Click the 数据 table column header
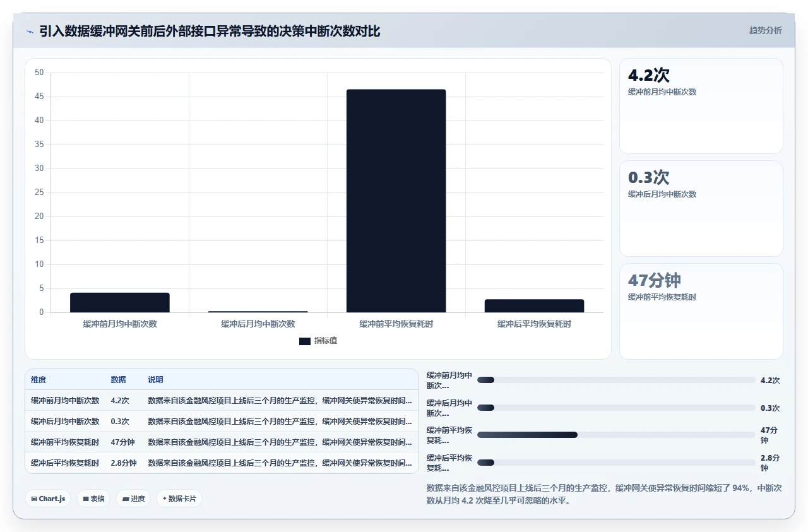Viewport: 808px width, 532px height. point(119,380)
